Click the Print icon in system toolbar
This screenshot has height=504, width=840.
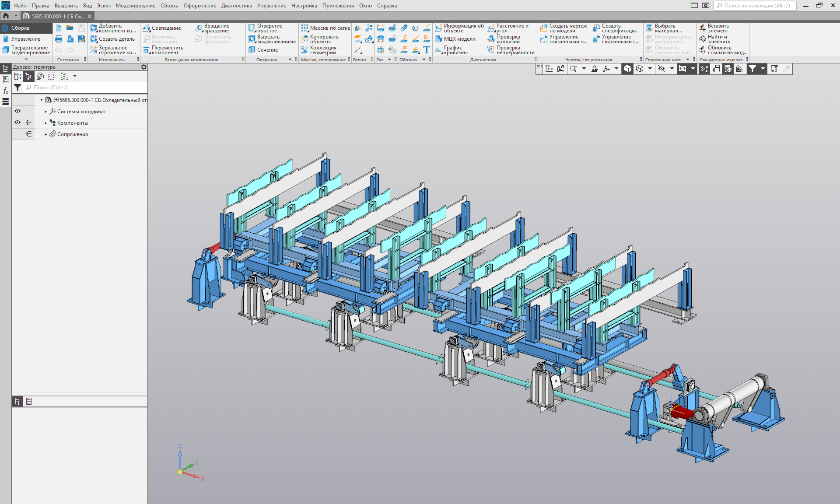point(59,39)
